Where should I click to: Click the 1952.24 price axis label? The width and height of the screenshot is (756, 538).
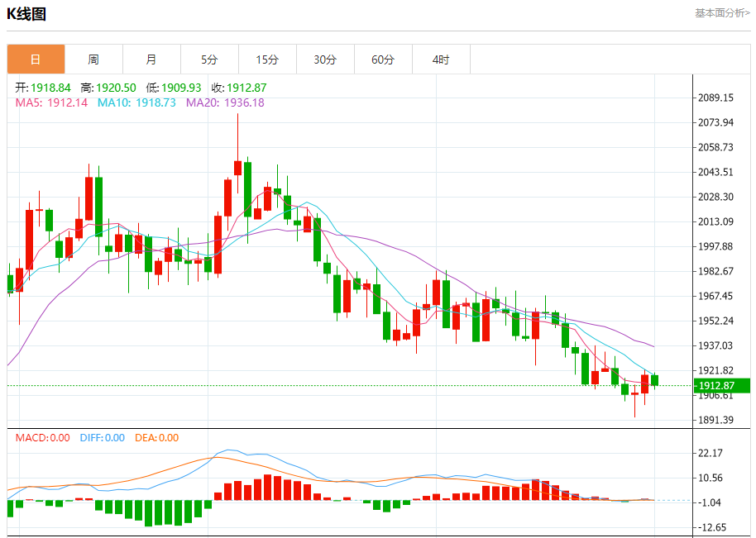[x=715, y=321]
